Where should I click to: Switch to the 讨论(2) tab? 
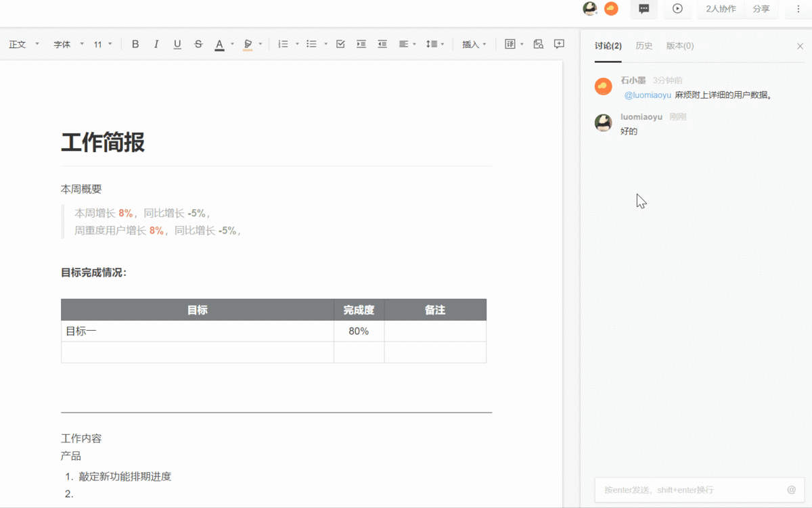click(608, 46)
